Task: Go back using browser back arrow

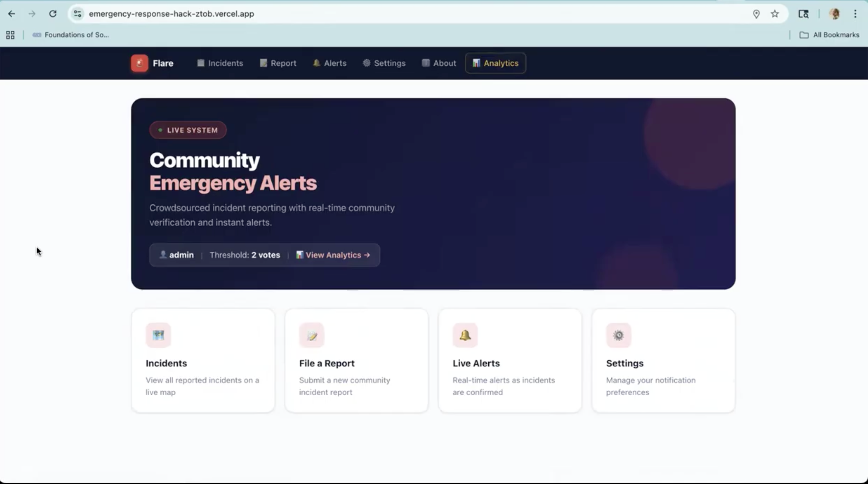Action: 12,14
